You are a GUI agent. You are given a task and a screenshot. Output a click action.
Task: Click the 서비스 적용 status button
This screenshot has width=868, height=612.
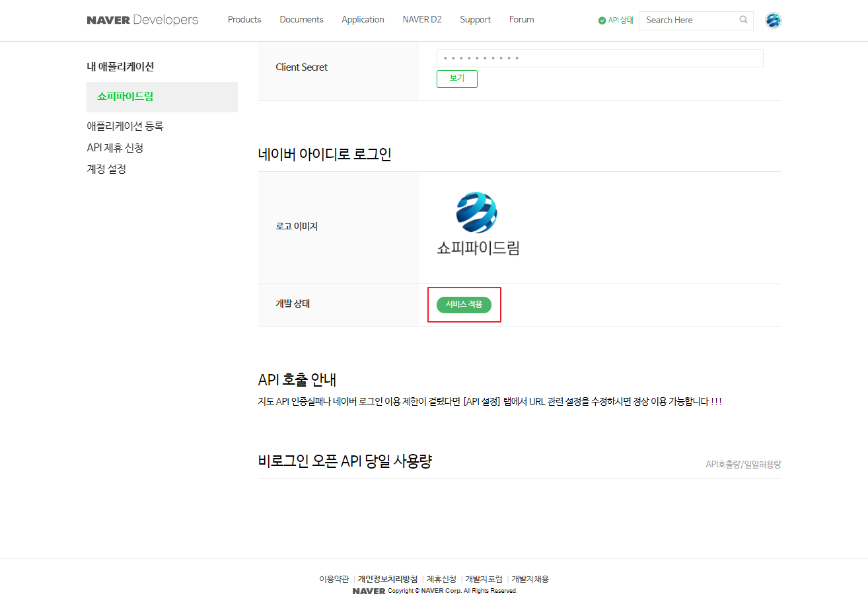[464, 305]
